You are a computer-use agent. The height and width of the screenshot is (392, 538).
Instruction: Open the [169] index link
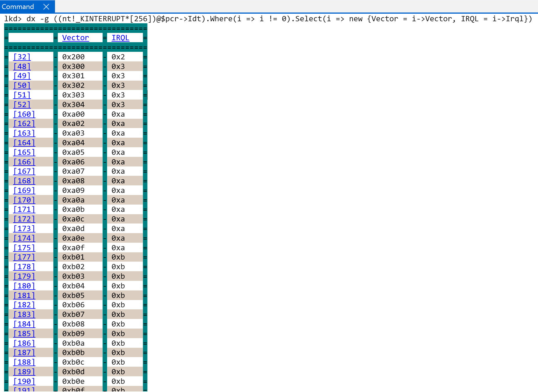[24, 191]
